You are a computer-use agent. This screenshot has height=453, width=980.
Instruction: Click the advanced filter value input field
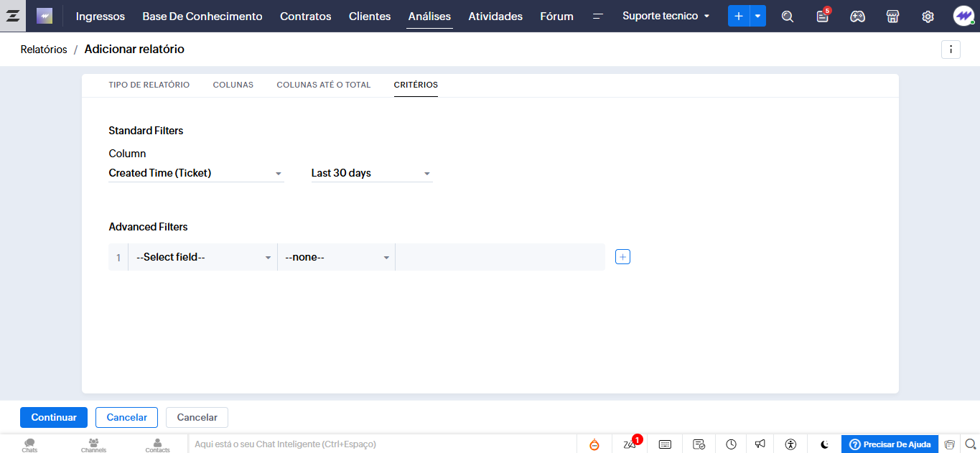pyautogui.click(x=500, y=257)
